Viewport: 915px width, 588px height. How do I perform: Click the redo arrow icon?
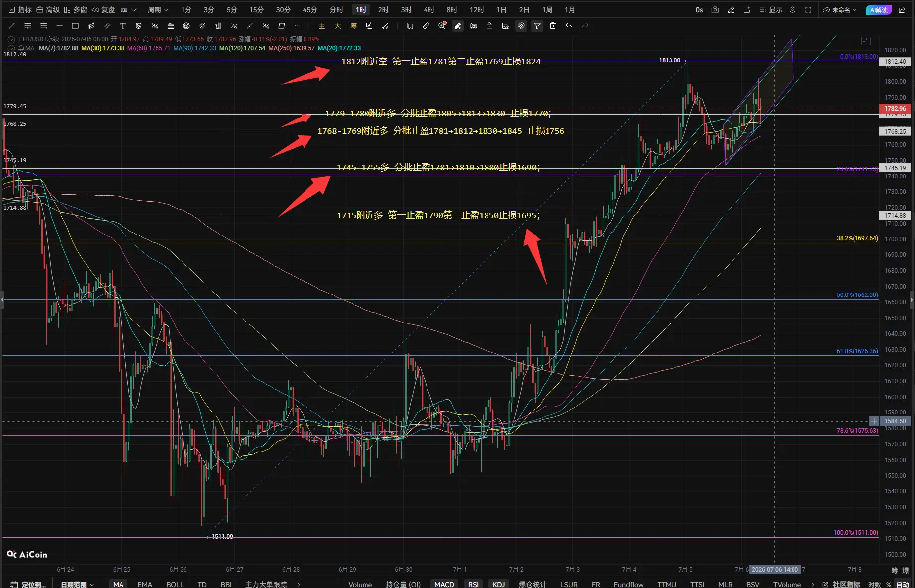click(x=585, y=26)
